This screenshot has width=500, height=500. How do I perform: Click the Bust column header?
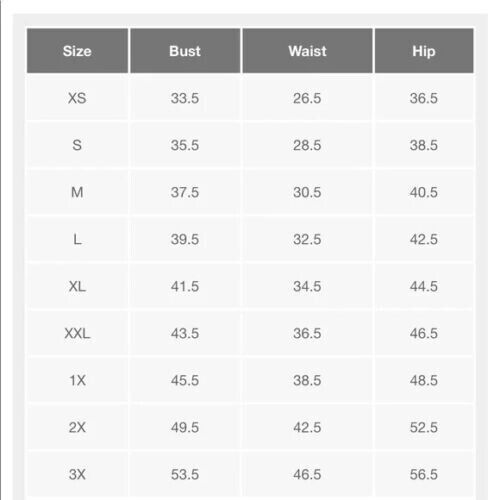click(x=185, y=51)
